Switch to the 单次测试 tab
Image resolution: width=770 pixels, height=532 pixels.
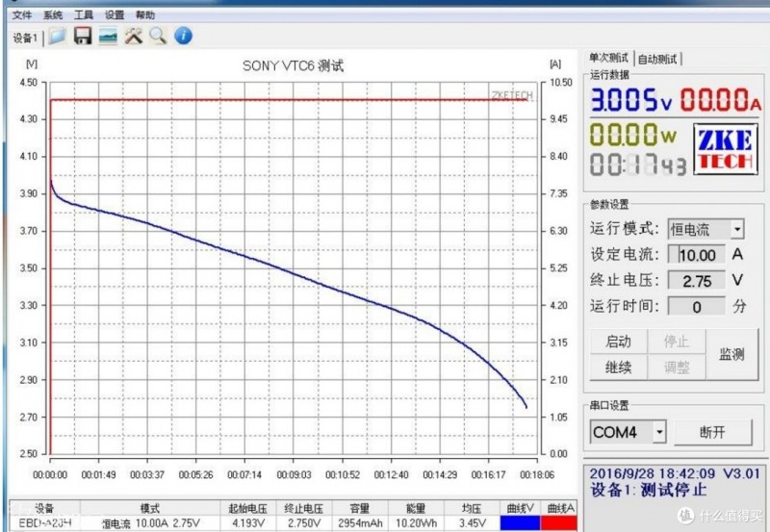pos(609,59)
